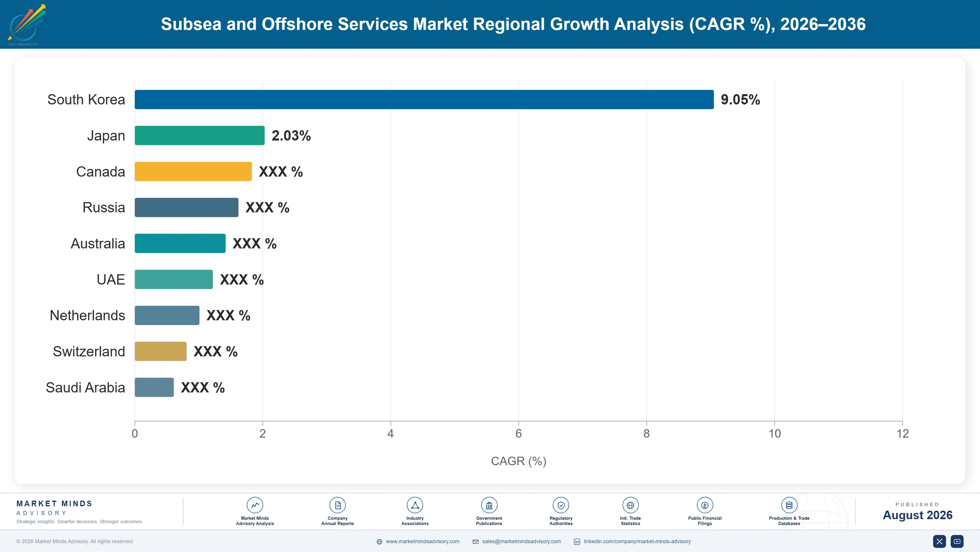Click the Russia slate-blue bar
980x552 pixels.
(x=186, y=207)
